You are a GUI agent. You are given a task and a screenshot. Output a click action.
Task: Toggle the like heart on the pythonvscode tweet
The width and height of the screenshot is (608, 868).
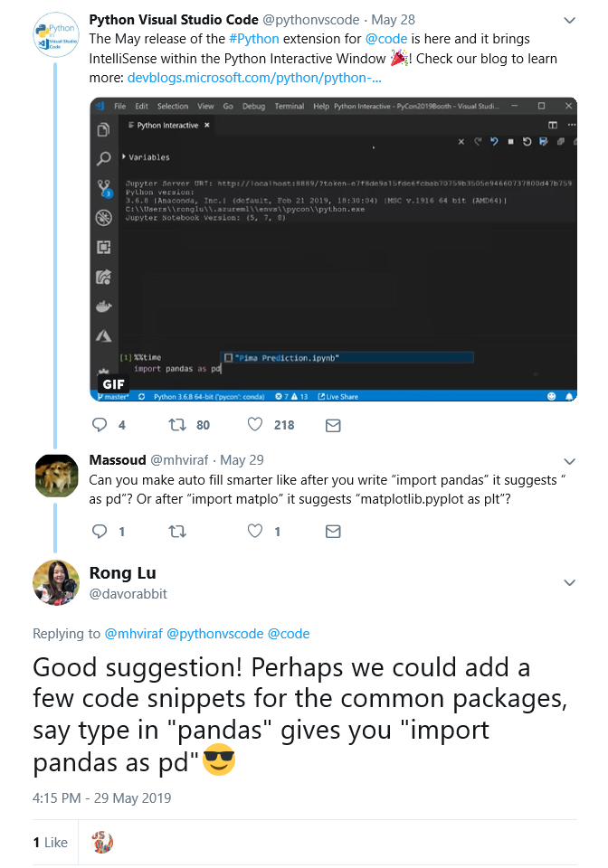pos(256,425)
